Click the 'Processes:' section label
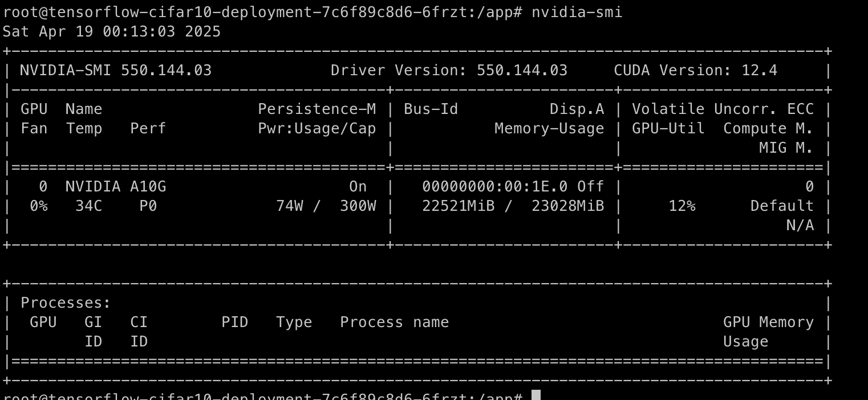The height and width of the screenshot is (400, 868). point(66,303)
